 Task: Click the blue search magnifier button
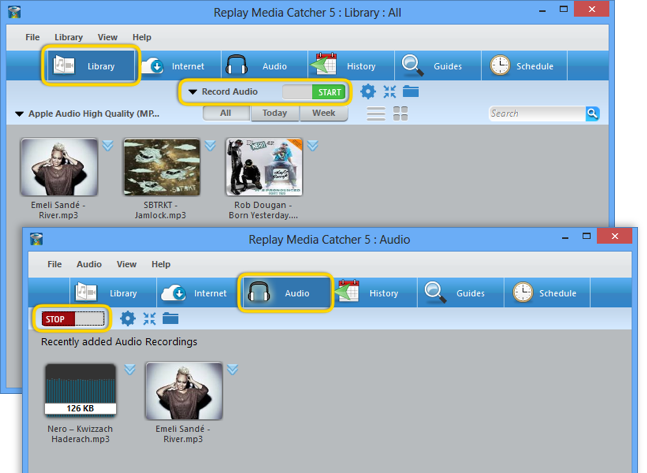[x=592, y=114]
